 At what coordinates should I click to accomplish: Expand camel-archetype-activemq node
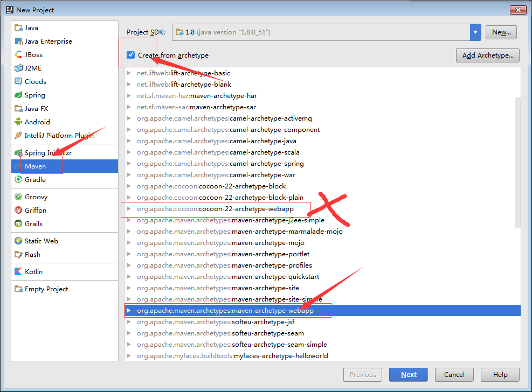[x=129, y=118]
